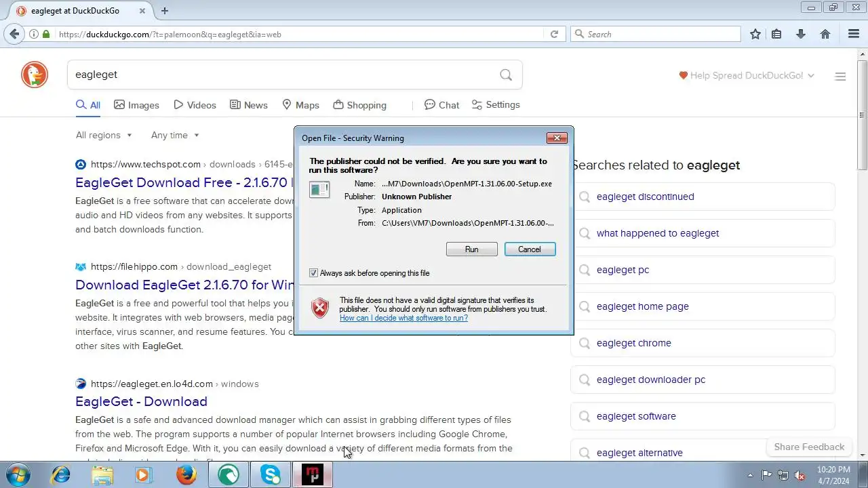Click related search 'eagleget discontinued'
868x488 pixels.
click(x=703, y=197)
